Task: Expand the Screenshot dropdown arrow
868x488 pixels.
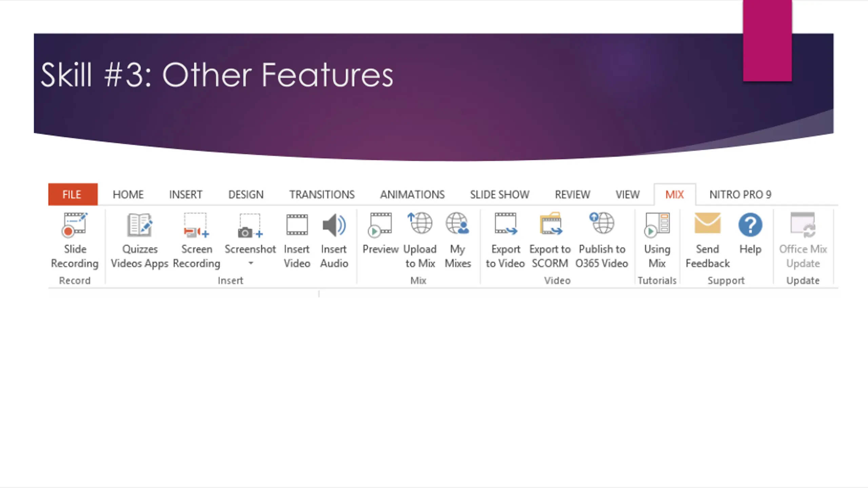Action: tap(251, 263)
